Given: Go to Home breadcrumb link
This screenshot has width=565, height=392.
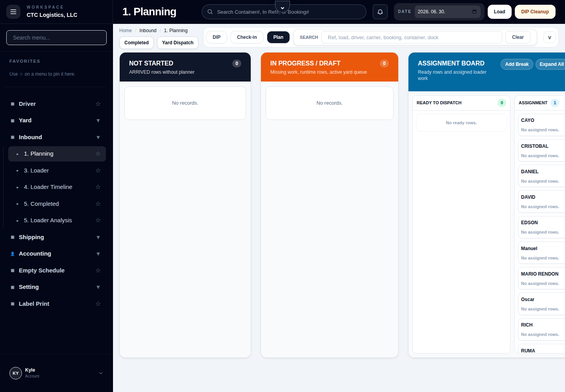Looking at the screenshot, I should pyautogui.click(x=126, y=31).
